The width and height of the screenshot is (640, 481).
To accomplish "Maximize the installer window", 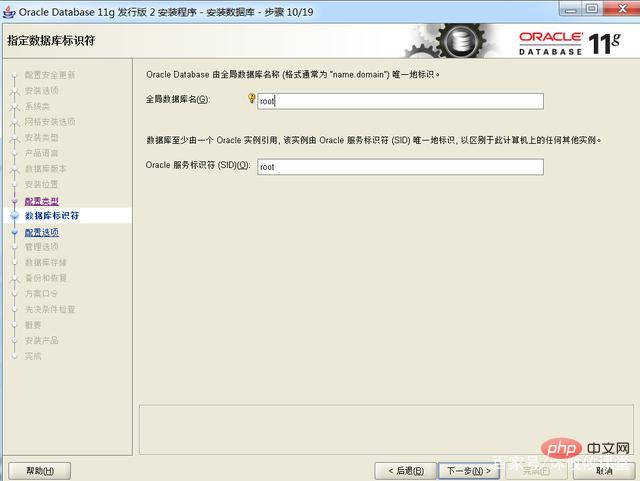I will pyautogui.click(x=592, y=8).
